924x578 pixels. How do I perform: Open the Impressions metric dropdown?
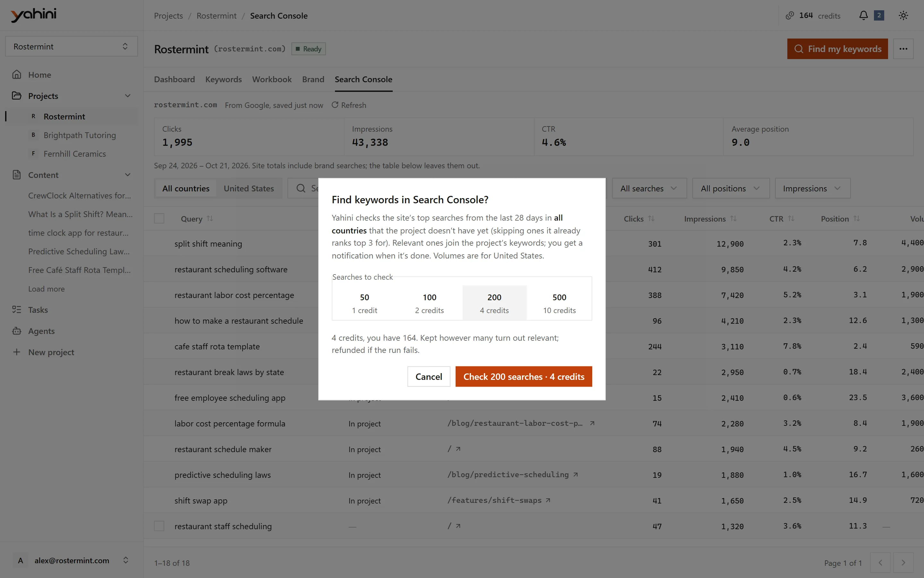click(x=812, y=188)
